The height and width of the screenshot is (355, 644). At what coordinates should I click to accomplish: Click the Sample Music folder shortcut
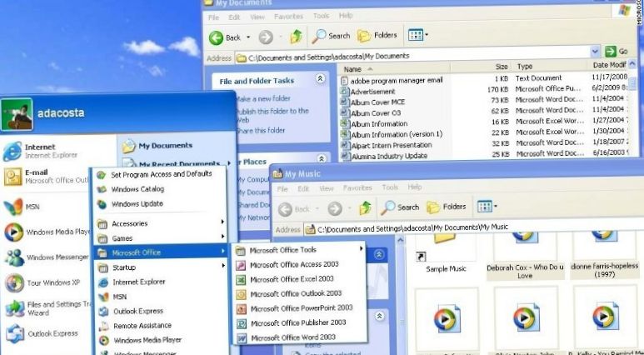[x=446, y=252]
